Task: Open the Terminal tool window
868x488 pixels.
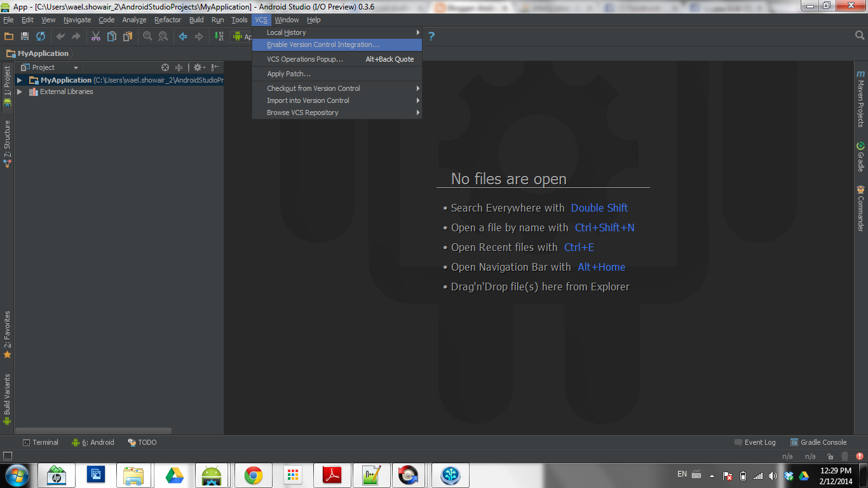Action: pyautogui.click(x=40, y=442)
